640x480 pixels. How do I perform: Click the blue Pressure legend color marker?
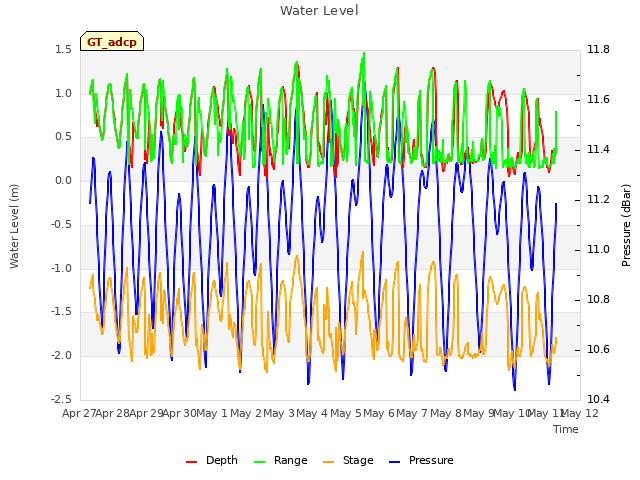point(395,462)
